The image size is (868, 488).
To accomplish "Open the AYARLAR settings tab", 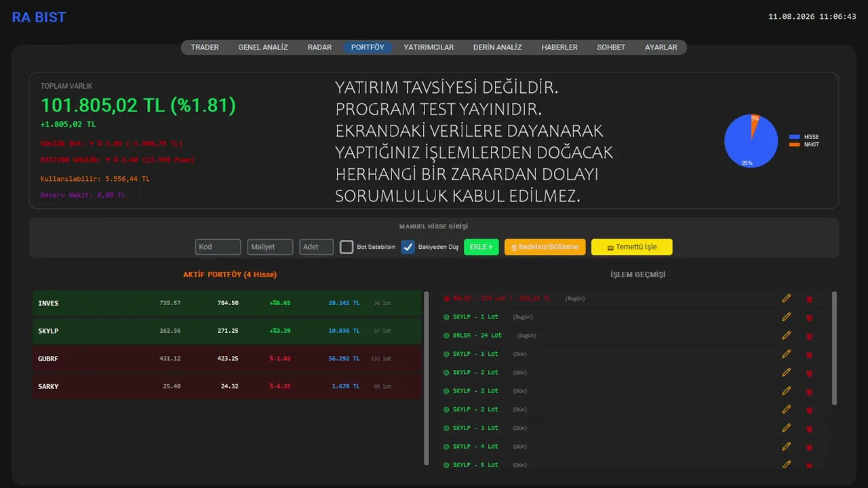I will [661, 47].
